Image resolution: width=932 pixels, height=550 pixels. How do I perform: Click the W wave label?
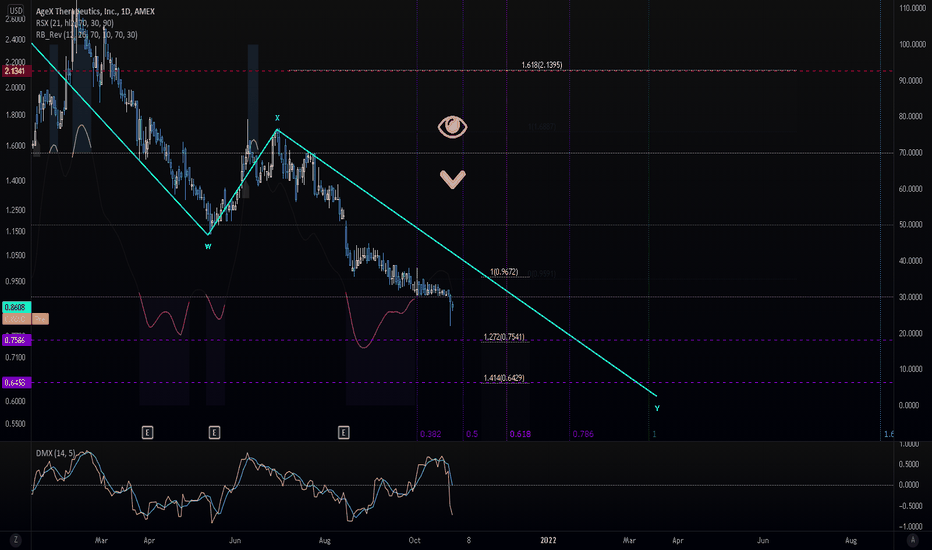(208, 246)
